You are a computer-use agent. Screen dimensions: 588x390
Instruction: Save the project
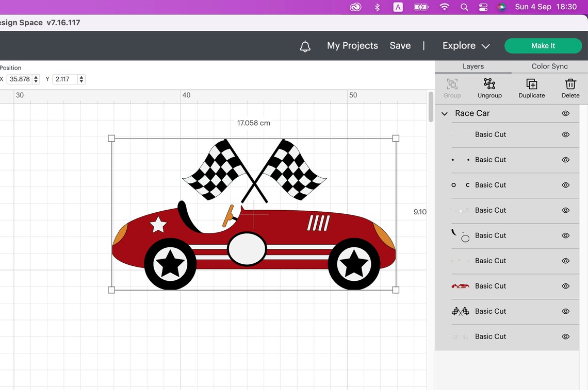coord(400,45)
